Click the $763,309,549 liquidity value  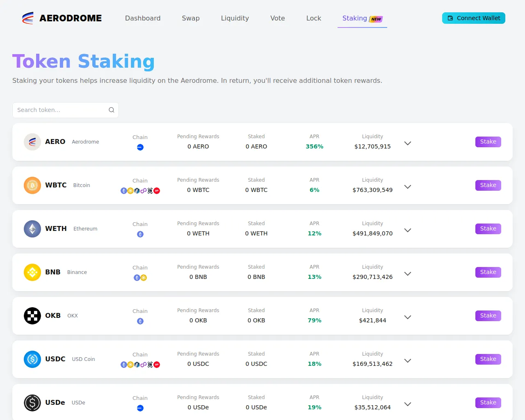coord(372,190)
